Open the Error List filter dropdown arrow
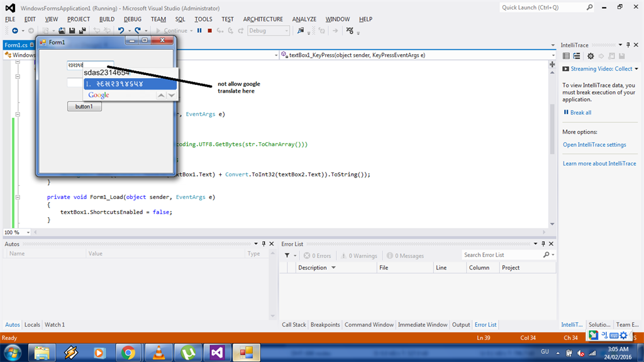 click(x=295, y=256)
